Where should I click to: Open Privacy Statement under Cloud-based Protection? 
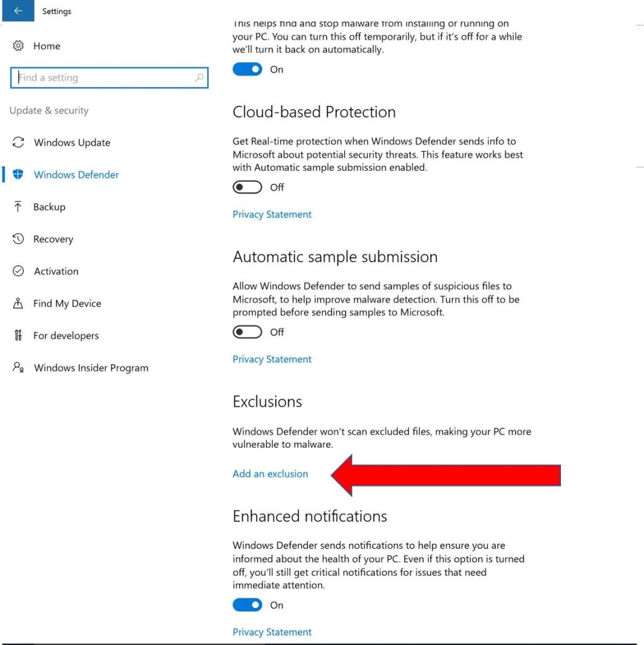click(x=272, y=214)
